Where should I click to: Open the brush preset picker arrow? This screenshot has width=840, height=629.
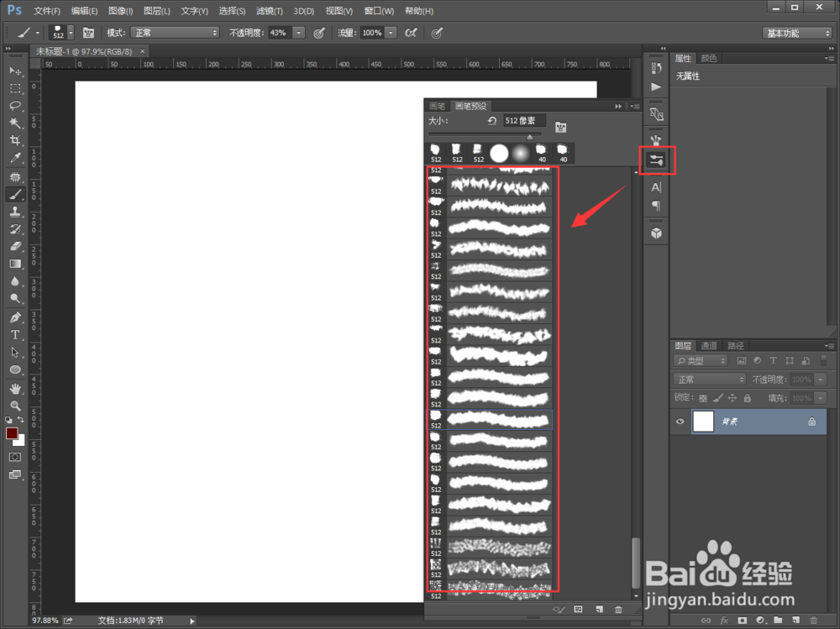(x=71, y=33)
